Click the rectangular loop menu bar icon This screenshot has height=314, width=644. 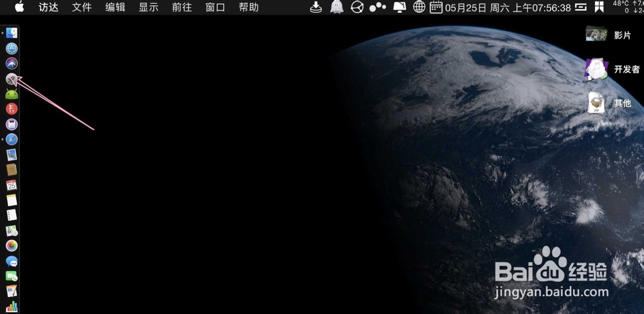pos(580,7)
